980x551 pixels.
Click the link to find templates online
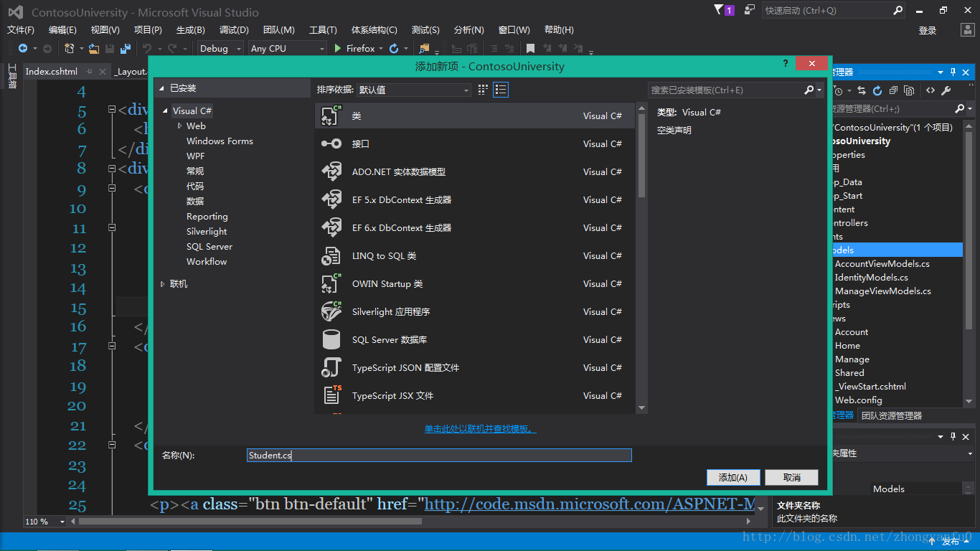pos(480,429)
